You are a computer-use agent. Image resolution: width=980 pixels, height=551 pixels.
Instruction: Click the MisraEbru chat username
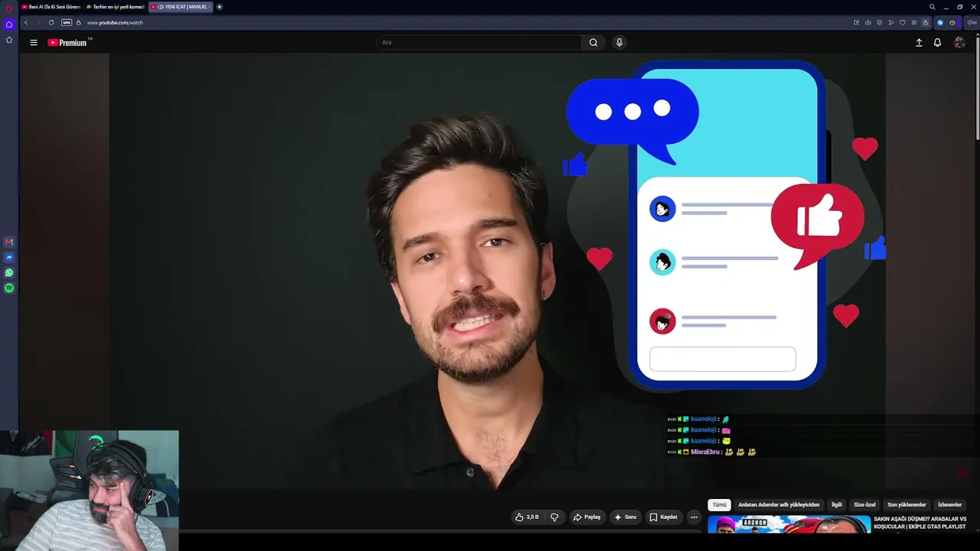coord(704,452)
